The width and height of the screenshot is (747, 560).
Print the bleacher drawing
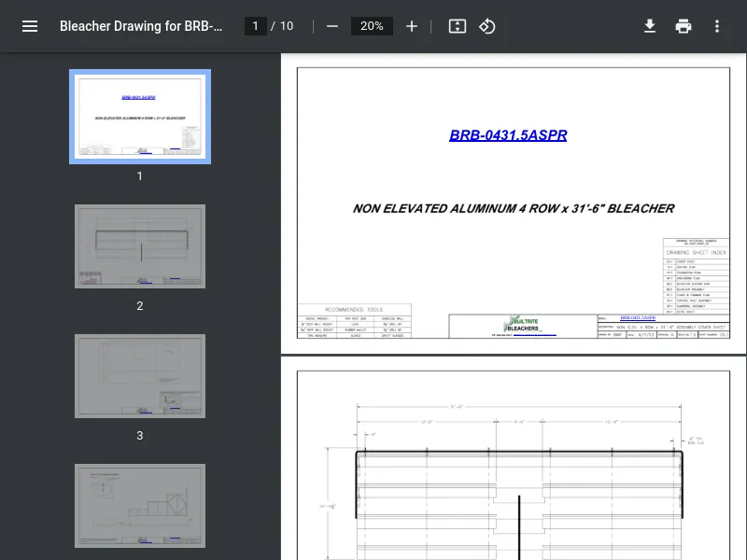(684, 26)
